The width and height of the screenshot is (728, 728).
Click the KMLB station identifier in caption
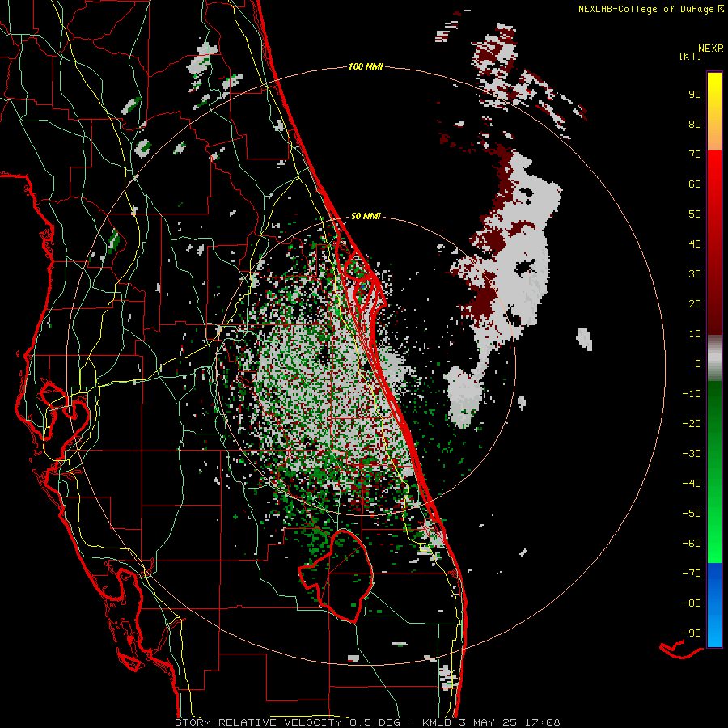[x=437, y=722]
